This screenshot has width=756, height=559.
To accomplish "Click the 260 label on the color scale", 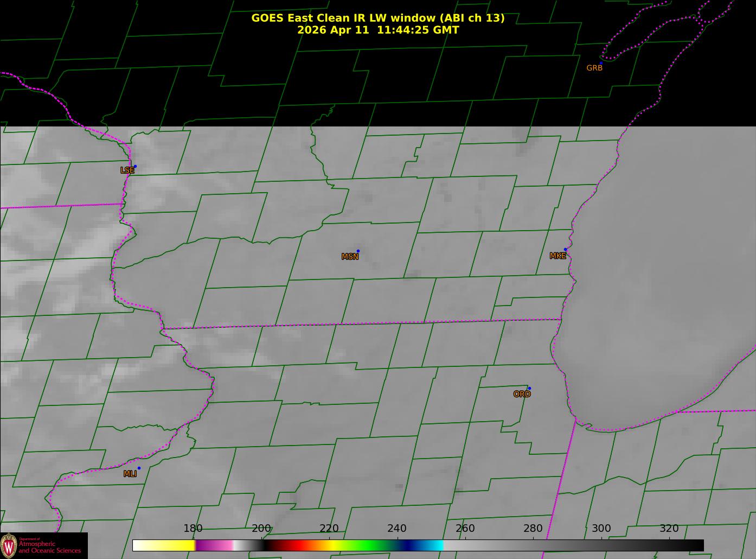I will pos(465,528).
